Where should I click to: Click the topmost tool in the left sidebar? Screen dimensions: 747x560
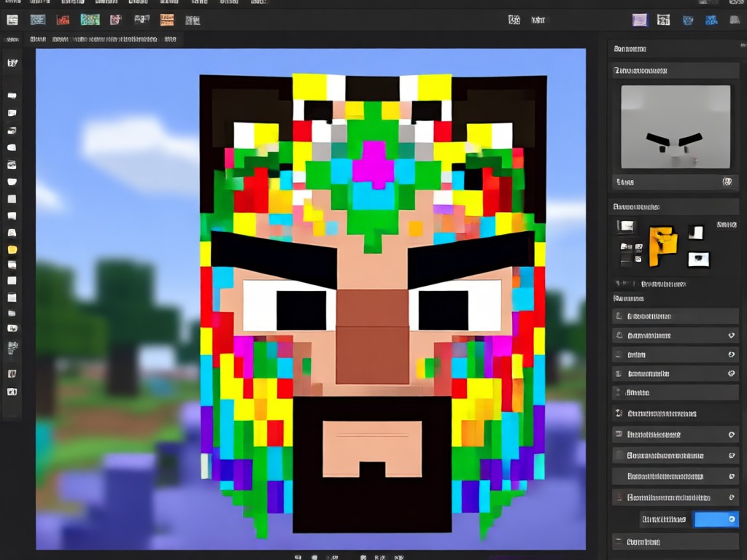tap(12, 63)
